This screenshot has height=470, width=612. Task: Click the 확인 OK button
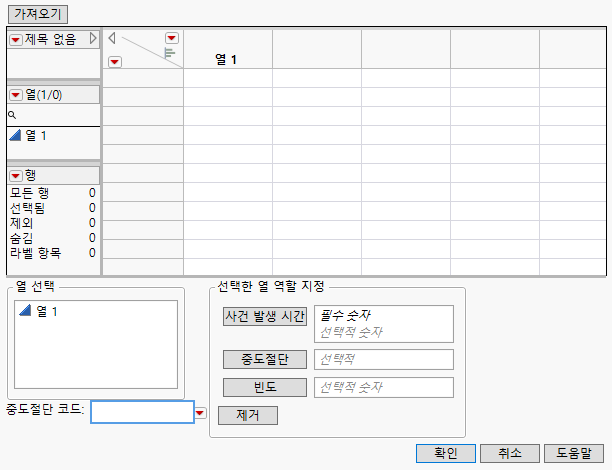tap(446, 453)
